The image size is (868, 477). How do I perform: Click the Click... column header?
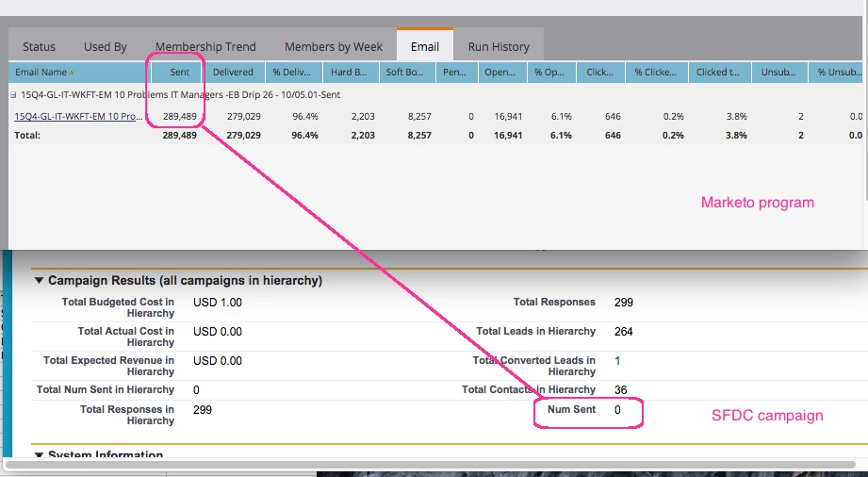tap(601, 72)
